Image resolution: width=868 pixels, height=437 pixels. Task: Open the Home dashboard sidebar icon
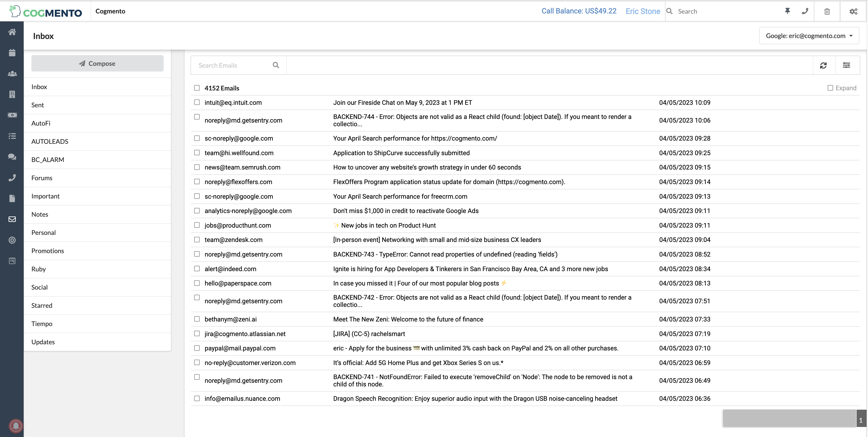(12, 32)
